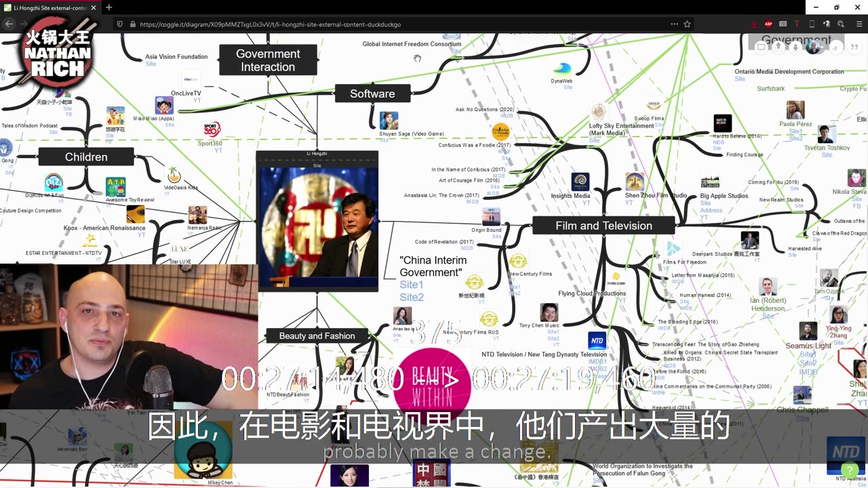Open Site link under Lofty Sky Entertainment
The height and width of the screenshot is (488, 868).
click(594, 140)
